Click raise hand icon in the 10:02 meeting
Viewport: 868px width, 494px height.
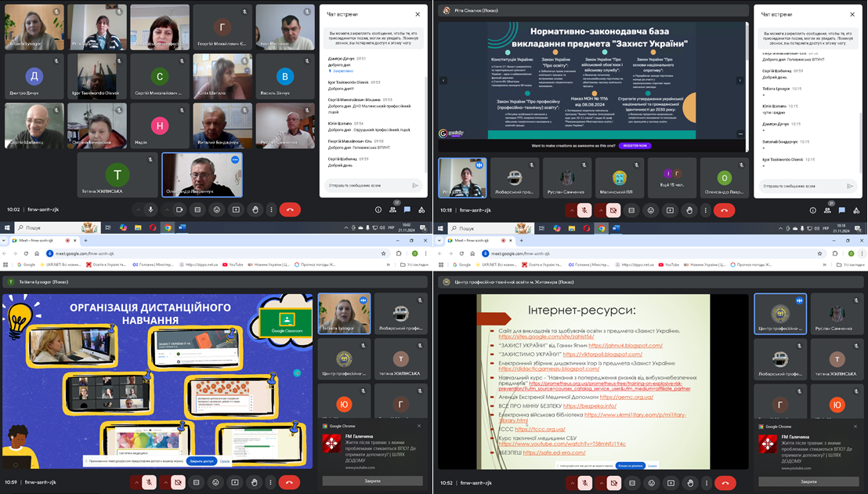[x=255, y=209]
